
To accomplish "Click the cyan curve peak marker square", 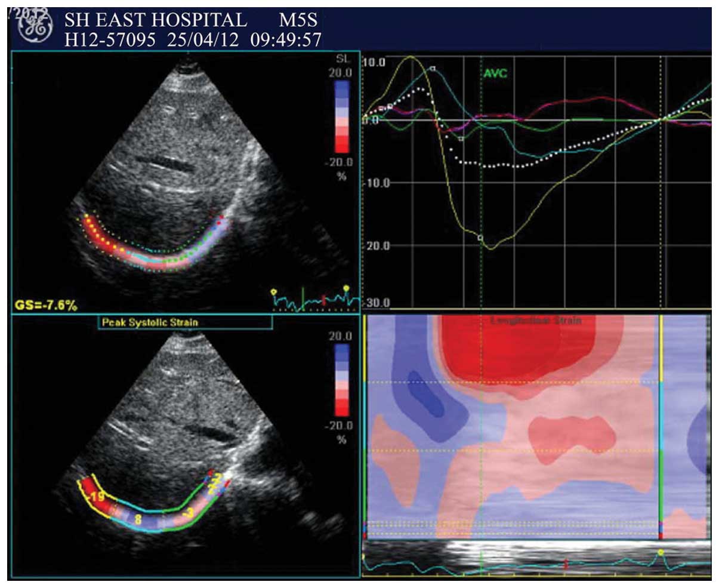I will (433, 69).
